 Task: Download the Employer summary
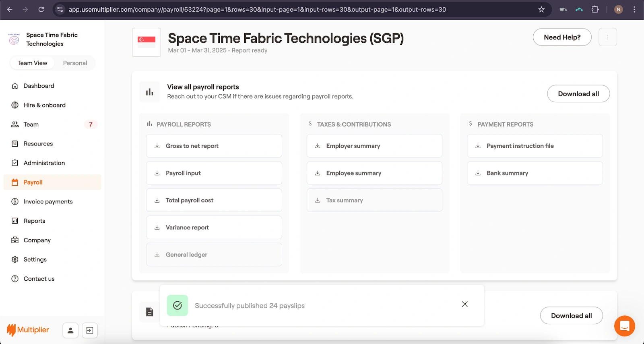[x=374, y=146]
